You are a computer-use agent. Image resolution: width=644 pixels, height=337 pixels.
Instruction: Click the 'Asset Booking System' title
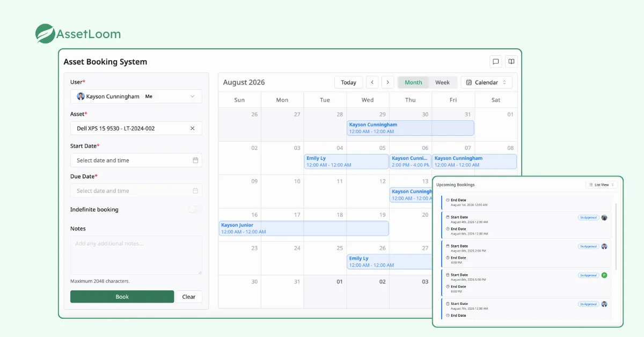click(105, 62)
